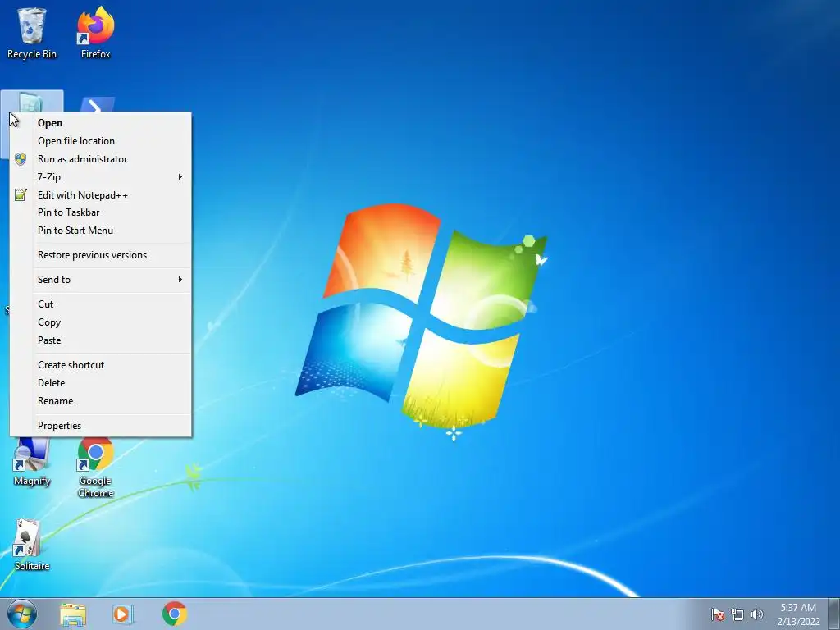Image resolution: width=840 pixels, height=630 pixels.
Task: Choose Open file location
Action: point(101,141)
